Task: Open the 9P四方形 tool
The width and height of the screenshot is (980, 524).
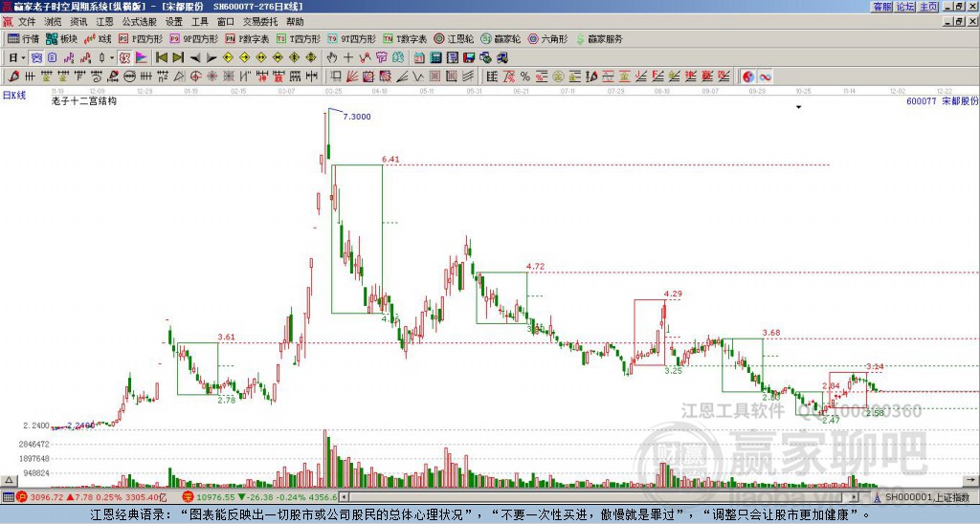Action: point(194,38)
